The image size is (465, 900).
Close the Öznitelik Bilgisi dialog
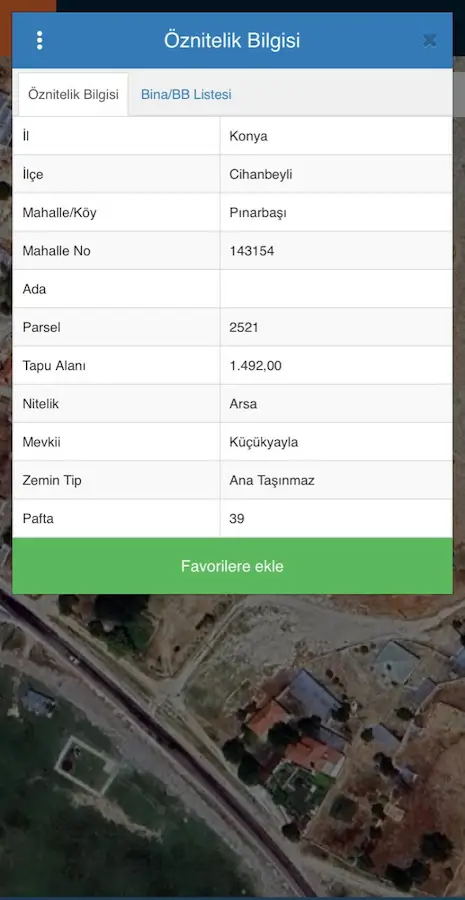(429, 40)
